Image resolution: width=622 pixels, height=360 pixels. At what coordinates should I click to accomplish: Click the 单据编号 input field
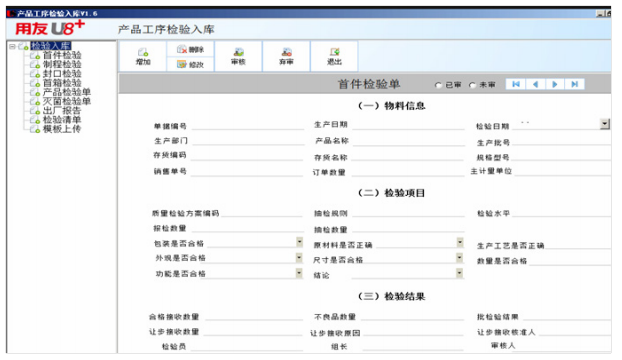(248, 125)
